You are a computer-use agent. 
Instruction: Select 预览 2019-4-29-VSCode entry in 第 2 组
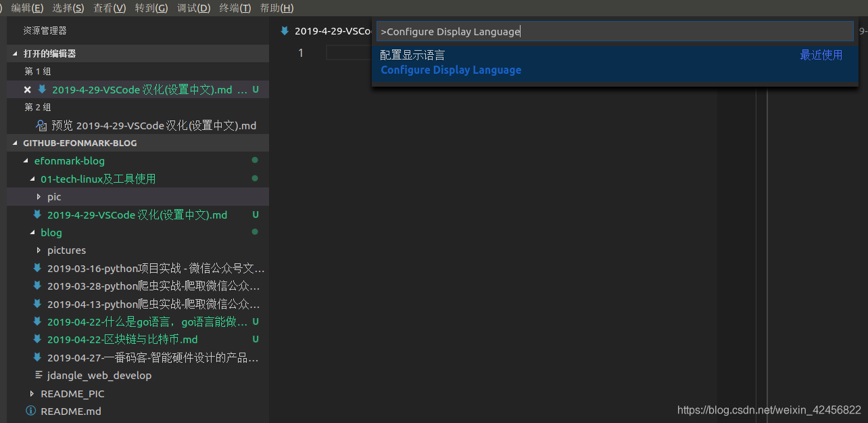click(x=153, y=125)
